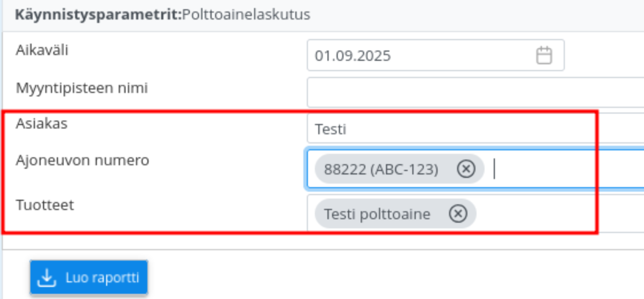Viewport: 644px width, 299px height.
Task: Click the 01.09.2025 date value
Action: [353, 56]
